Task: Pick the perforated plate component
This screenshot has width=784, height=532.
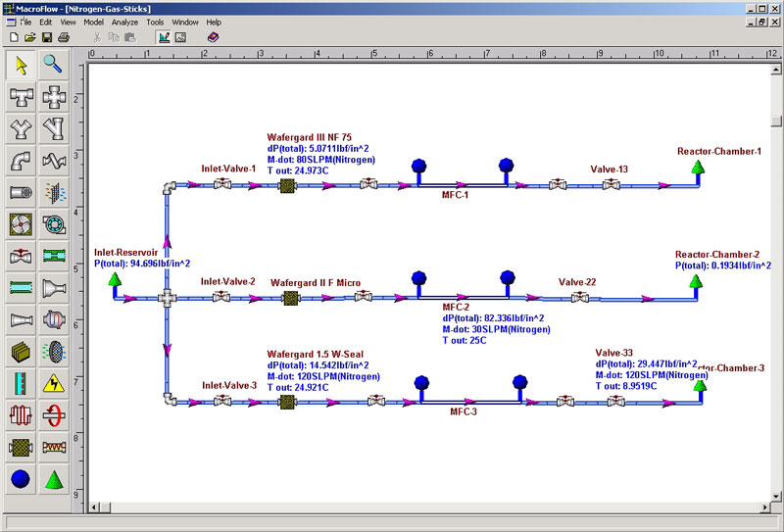Action: point(54,352)
